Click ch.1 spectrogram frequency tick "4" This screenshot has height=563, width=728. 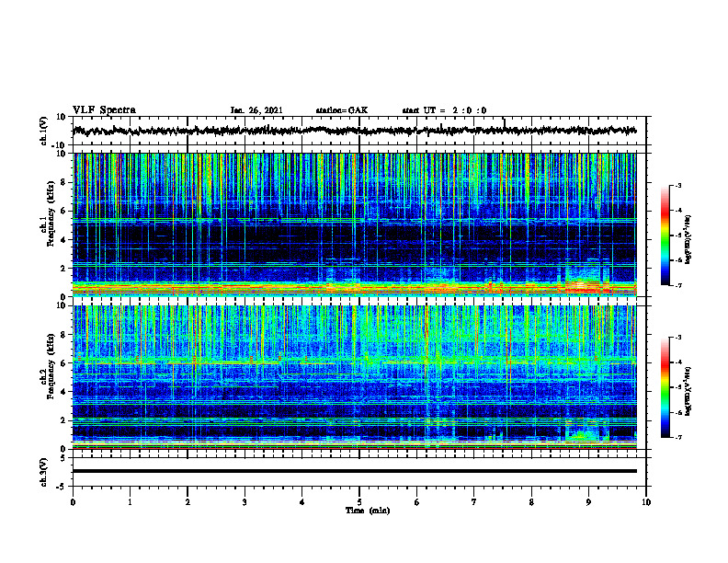63,240
